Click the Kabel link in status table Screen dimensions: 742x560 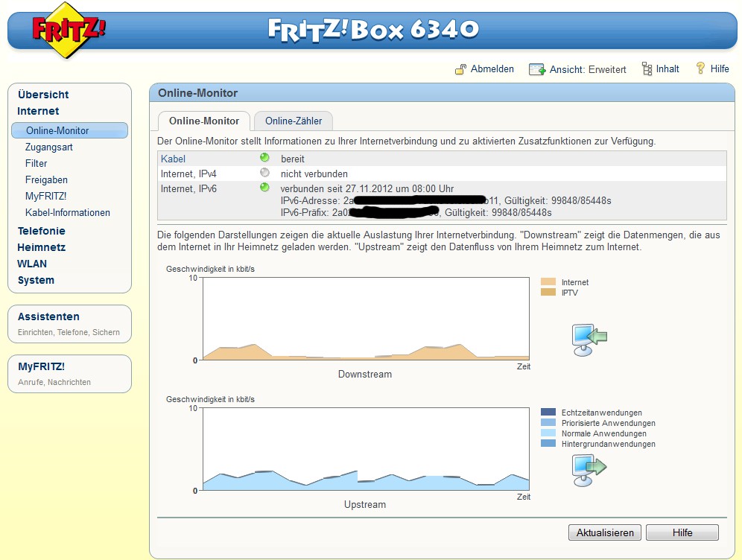pyautogui.click(x=173, y=159)
